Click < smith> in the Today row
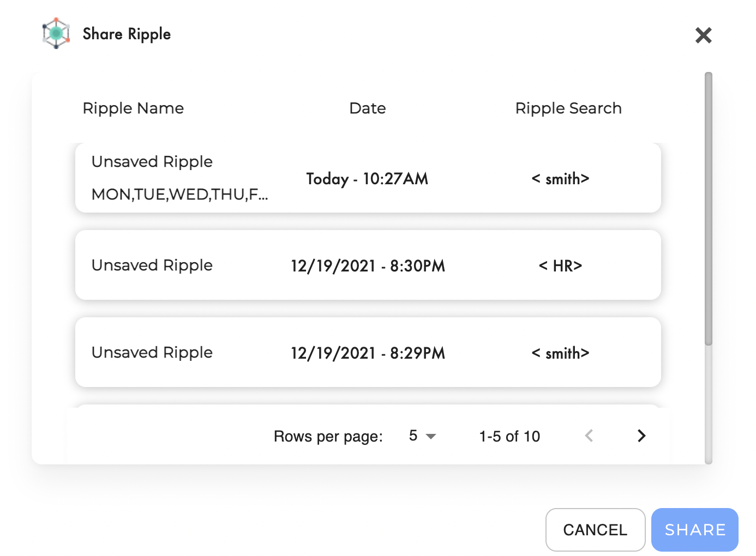 [x=561, y=179]
